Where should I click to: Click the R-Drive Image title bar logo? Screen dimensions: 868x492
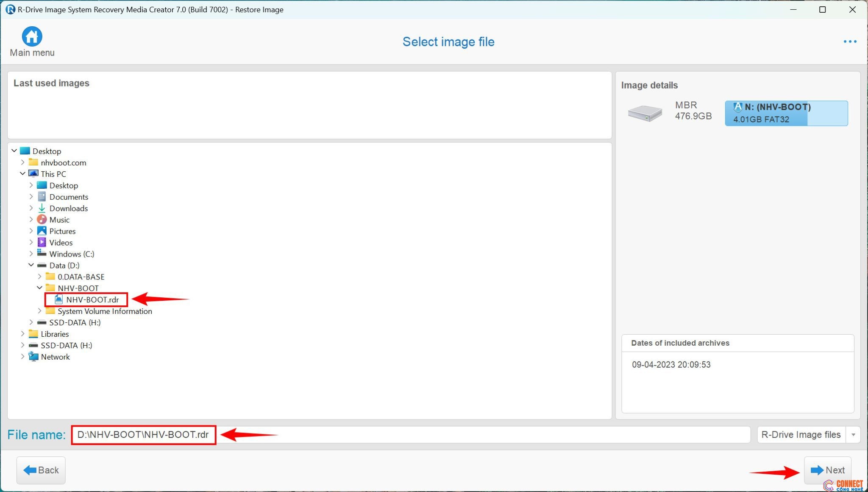click(10, 9)
